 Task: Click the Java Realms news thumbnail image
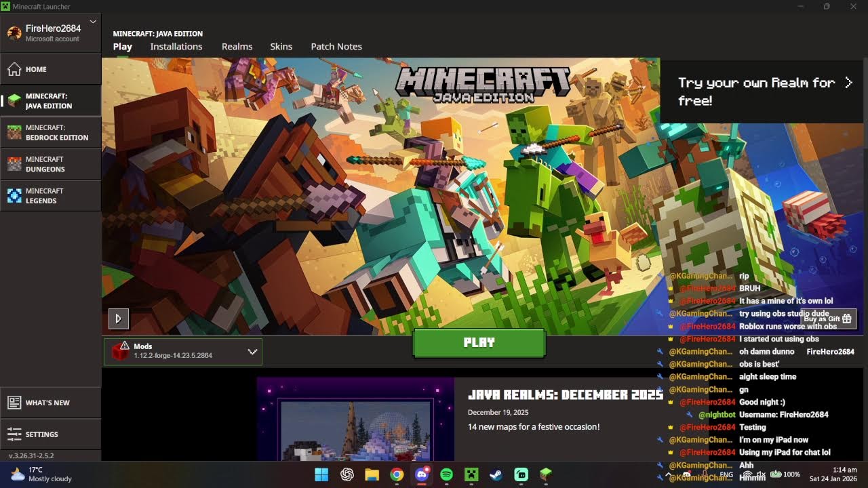click(355, 420)
